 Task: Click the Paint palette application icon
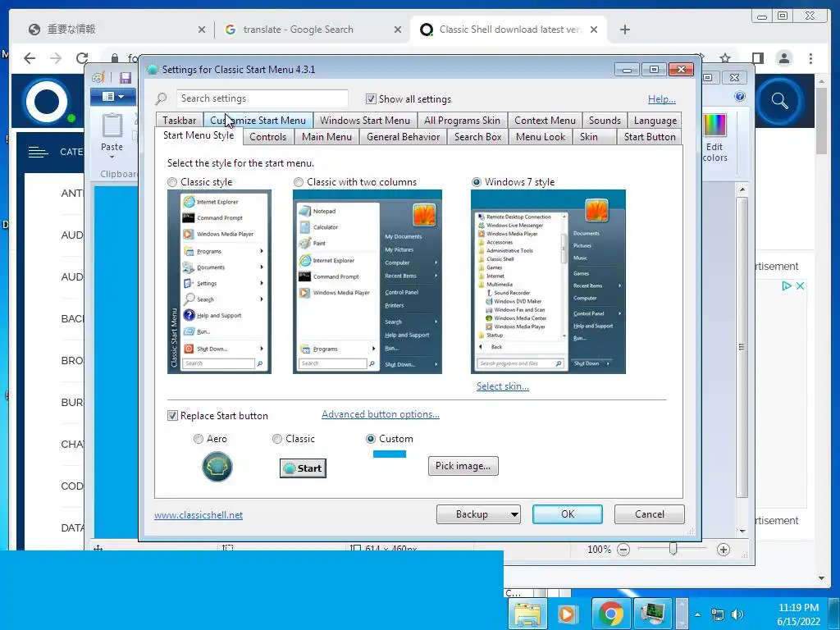(98, 78)
